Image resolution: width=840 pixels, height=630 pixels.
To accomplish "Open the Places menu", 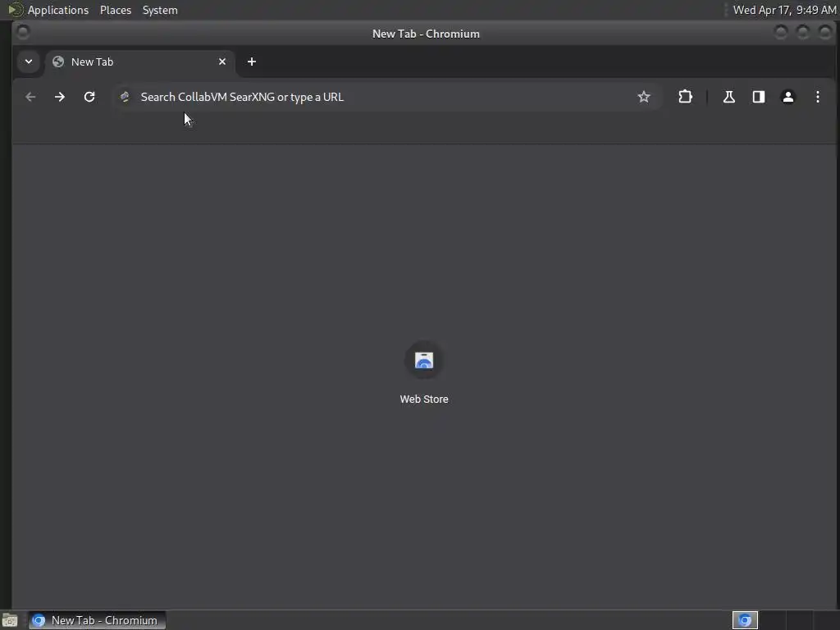I will click(115, 10).
